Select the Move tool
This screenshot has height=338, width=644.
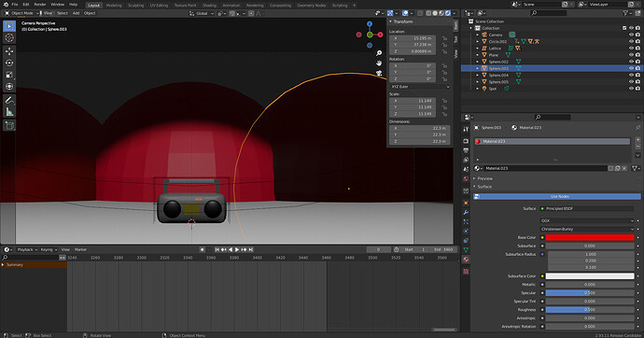click(x=9, y=51)
